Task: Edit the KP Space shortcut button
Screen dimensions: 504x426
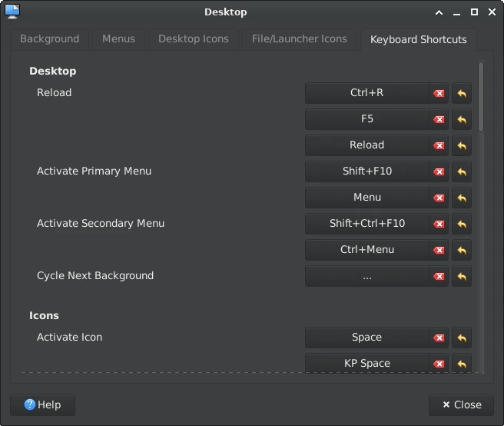Action: (367, 364)
